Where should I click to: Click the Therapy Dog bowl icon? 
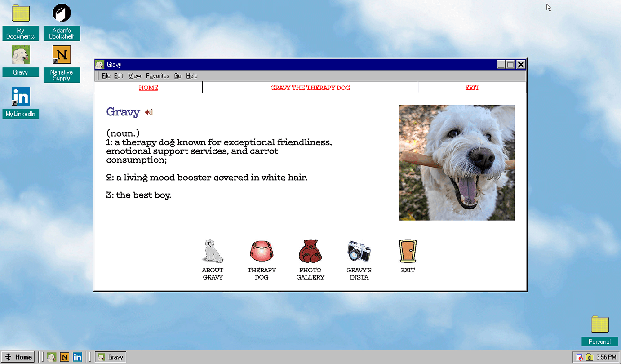click(x=262, y=251)
